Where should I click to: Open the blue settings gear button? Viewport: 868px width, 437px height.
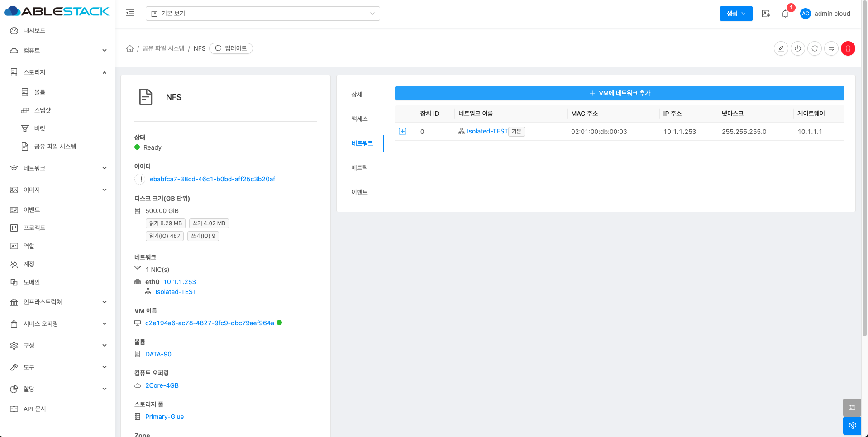coord(852,425)
